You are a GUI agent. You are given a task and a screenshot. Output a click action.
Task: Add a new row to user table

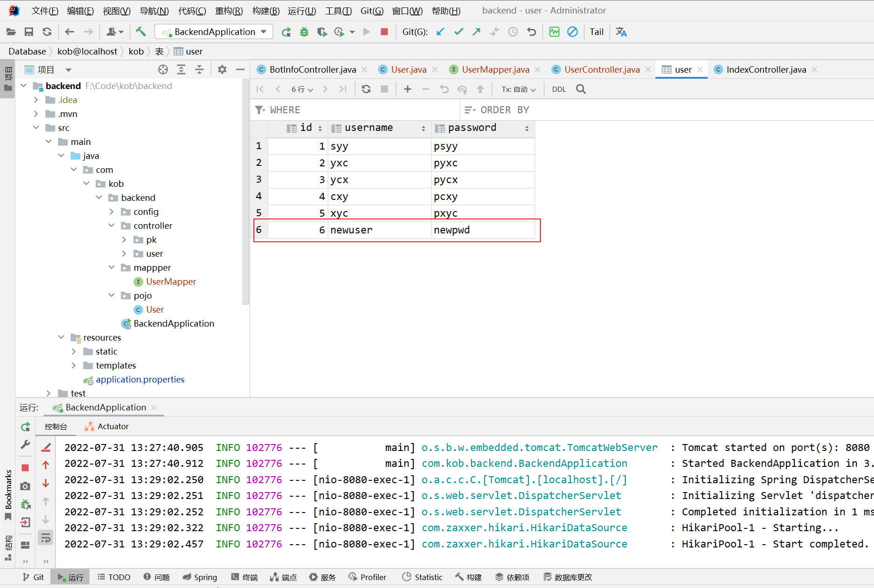[408, 89]
